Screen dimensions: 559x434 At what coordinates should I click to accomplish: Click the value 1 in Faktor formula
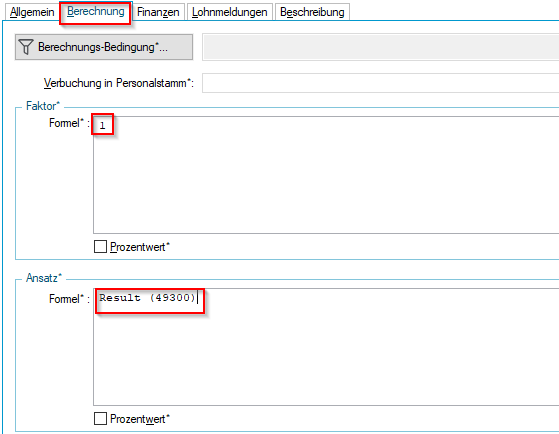tap(102, 125)
